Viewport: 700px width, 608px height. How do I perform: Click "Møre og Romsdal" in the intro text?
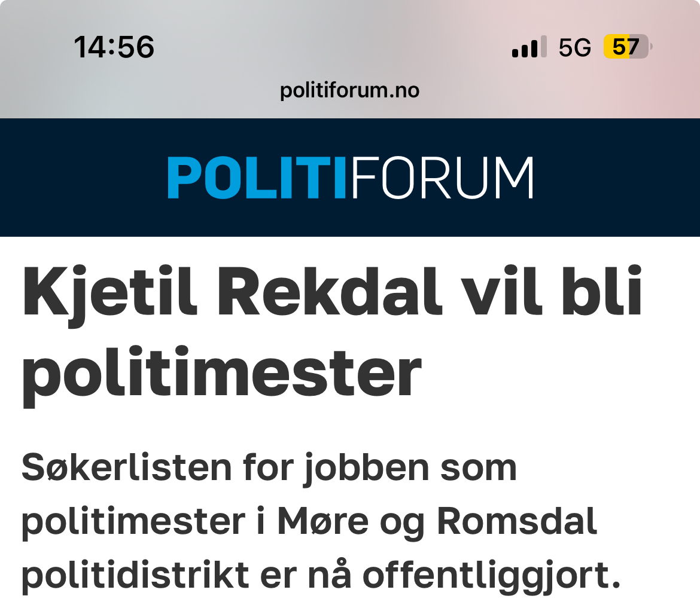tap(437, 521)
